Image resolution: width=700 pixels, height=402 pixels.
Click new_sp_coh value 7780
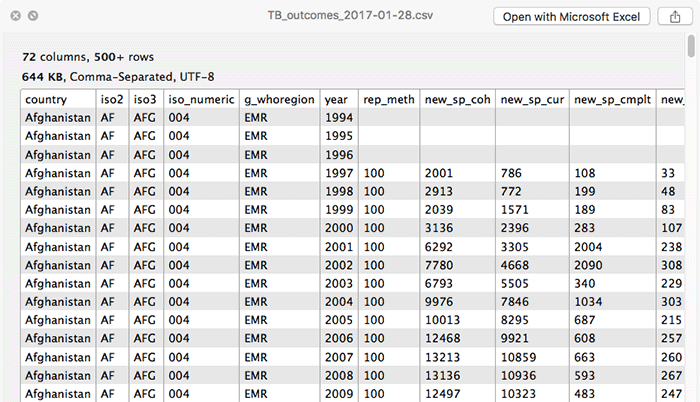pyautogui.click(x=439, y=265)
